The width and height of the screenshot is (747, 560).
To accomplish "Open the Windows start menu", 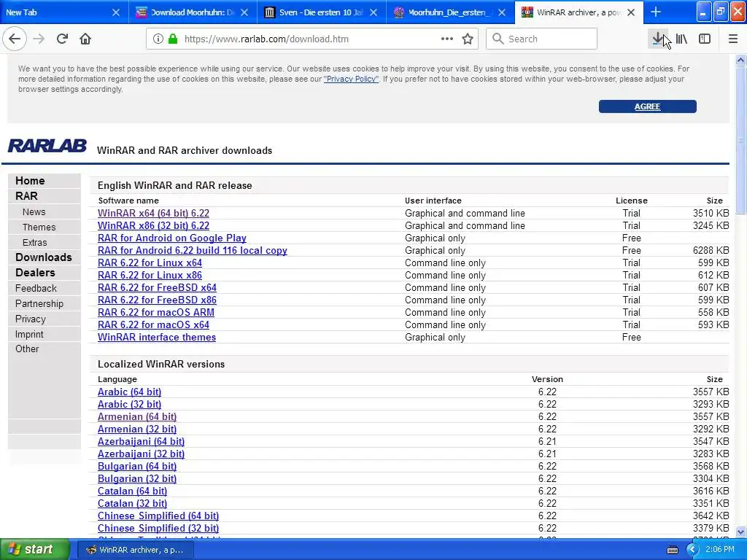I will [35, 550].
